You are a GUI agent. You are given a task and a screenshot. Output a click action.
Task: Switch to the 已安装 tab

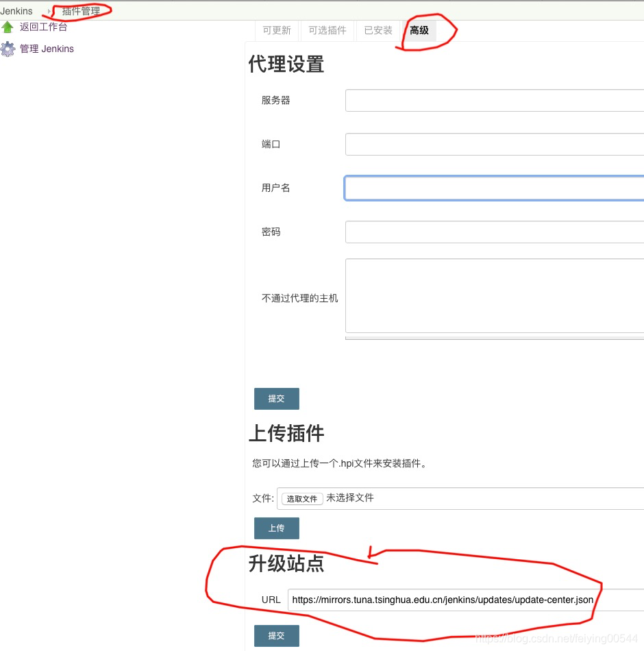[378, 30]
